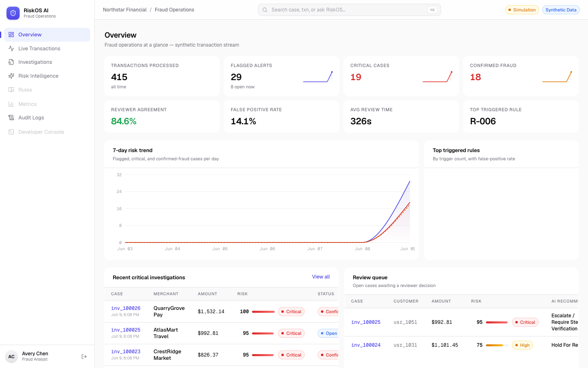Viewport: 588px width, 368px height.
Task: Click the Transactions Processed card value 415
Action: point(119,77)
